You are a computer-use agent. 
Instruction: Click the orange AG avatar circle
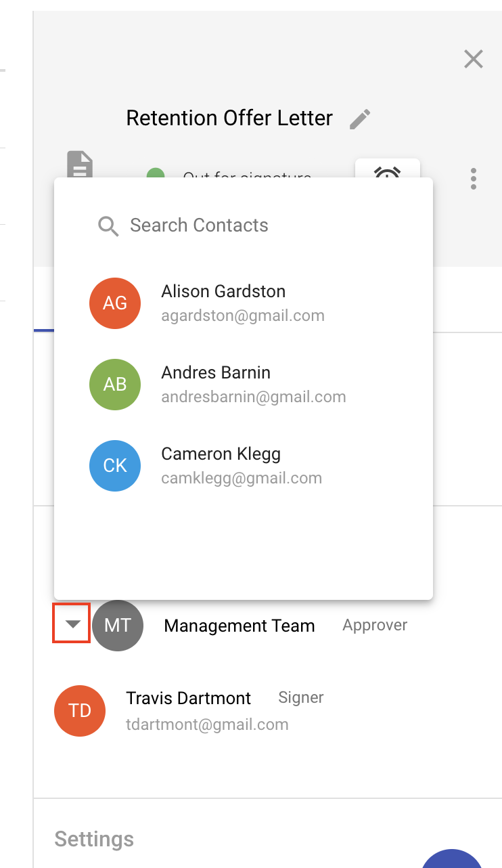[115, 303]
